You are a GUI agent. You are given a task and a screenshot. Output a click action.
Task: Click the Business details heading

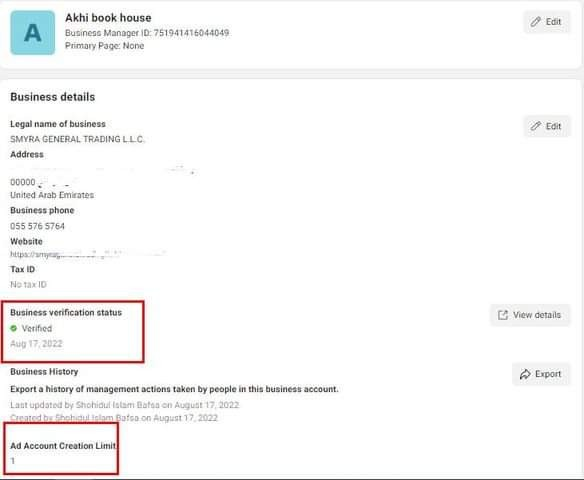click(53, 97)
